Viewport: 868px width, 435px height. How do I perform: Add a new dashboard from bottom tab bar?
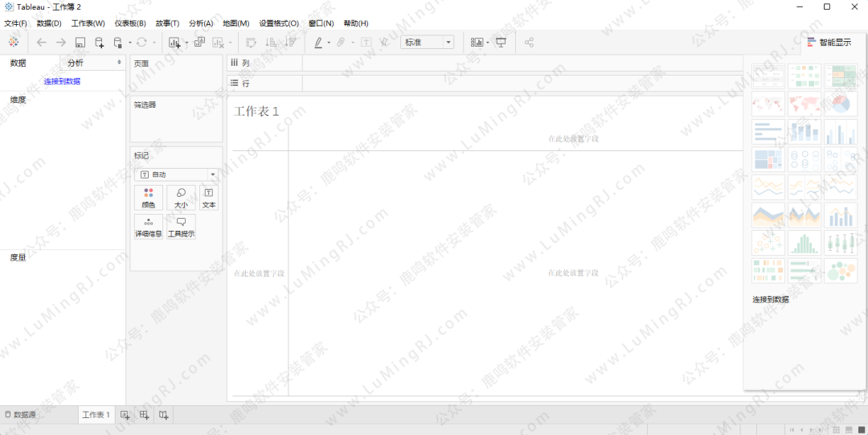click(x=144, y=415)
